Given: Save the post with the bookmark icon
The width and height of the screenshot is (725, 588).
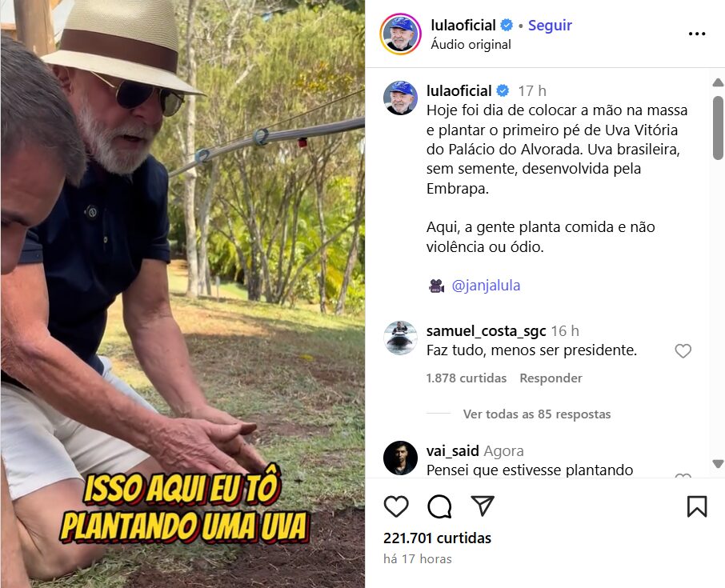Looking at the screenshot, I should [x=697, y=506].
